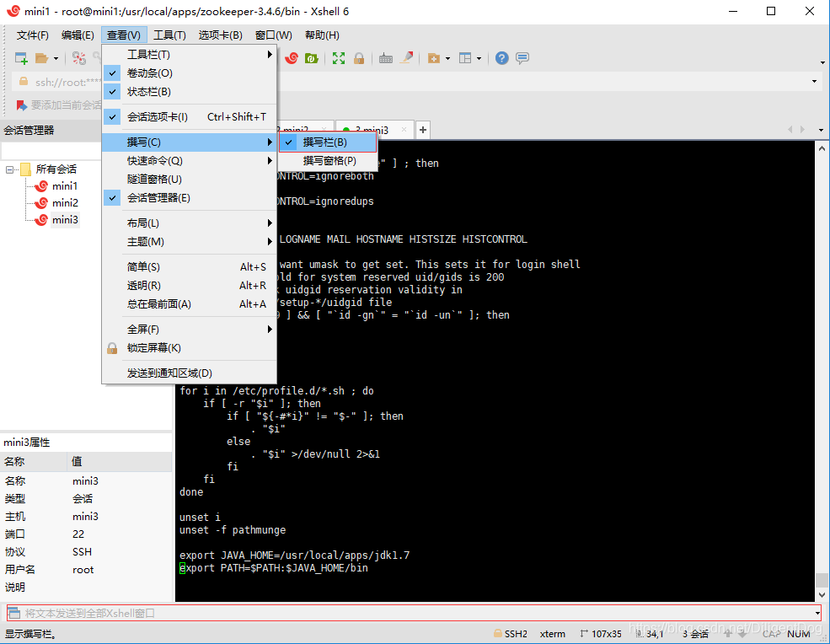Click the disconnect icon in toolbar
Screen dimensions: 830x644
[x=79, y=58]
